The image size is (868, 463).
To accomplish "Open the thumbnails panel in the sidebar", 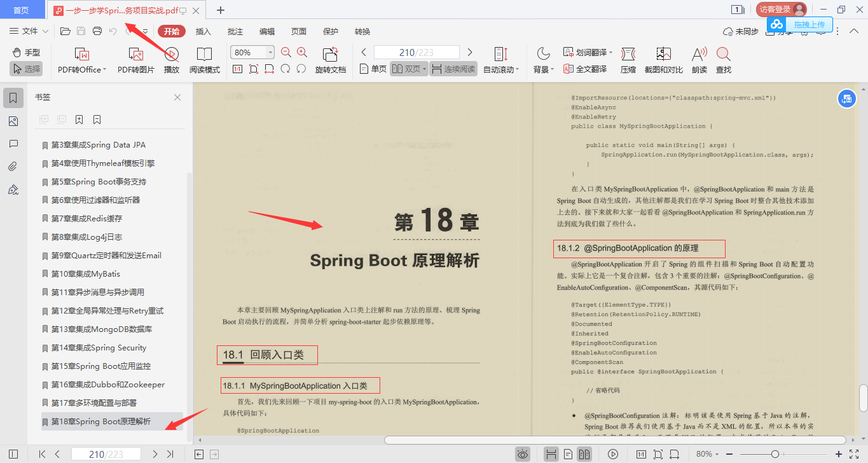I will [13, 121].
